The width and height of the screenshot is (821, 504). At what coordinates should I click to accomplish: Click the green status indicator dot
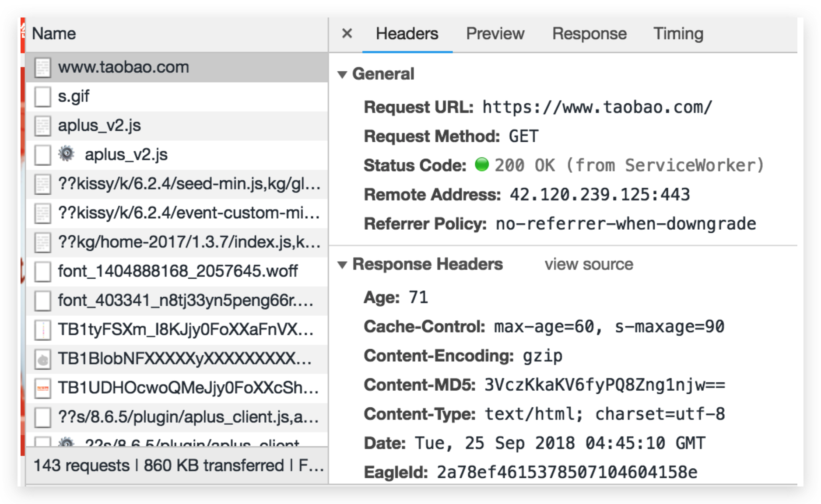pos(482,164)
